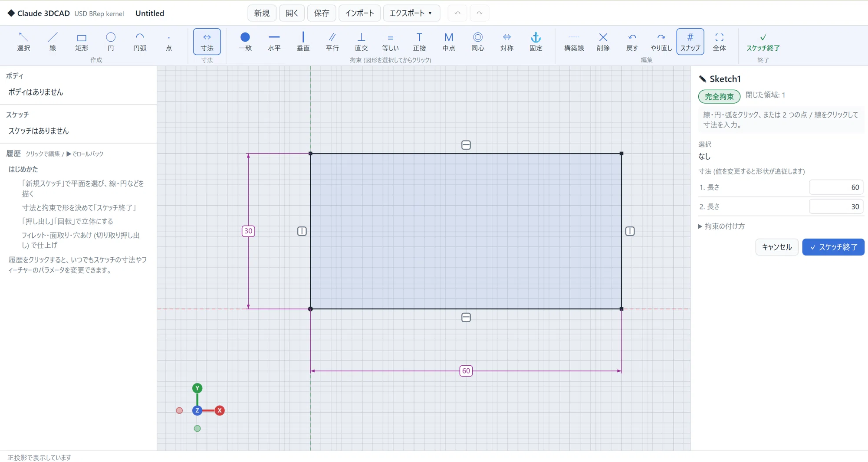
Task: Click horizontal constraint marker on top edge
Action: pos(466,145)
